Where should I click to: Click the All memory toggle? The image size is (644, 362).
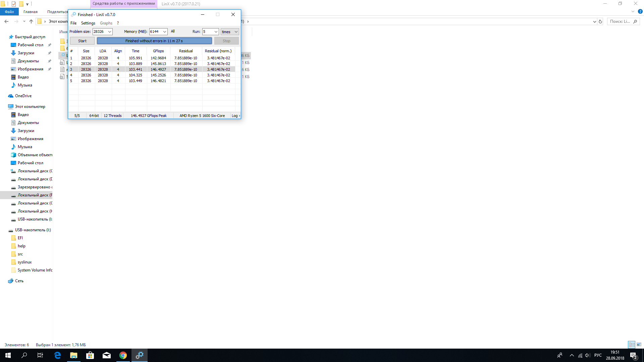point(173,32)
